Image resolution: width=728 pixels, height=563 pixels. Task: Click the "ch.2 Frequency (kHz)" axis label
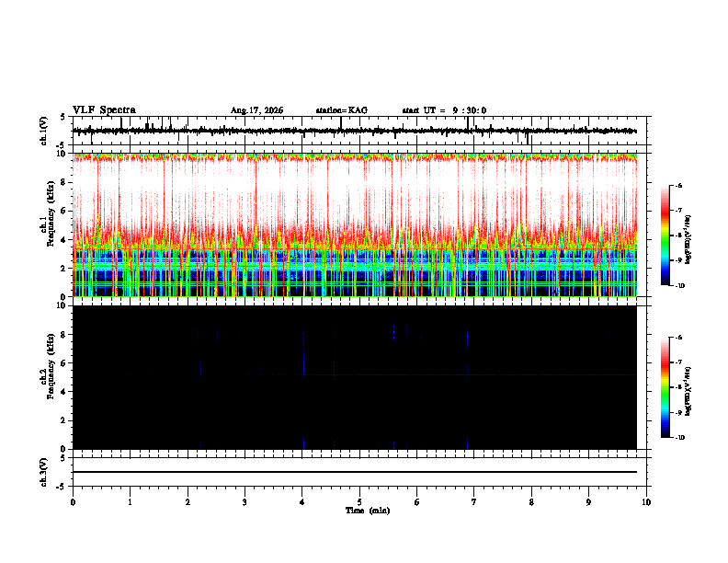coord(48,366)
